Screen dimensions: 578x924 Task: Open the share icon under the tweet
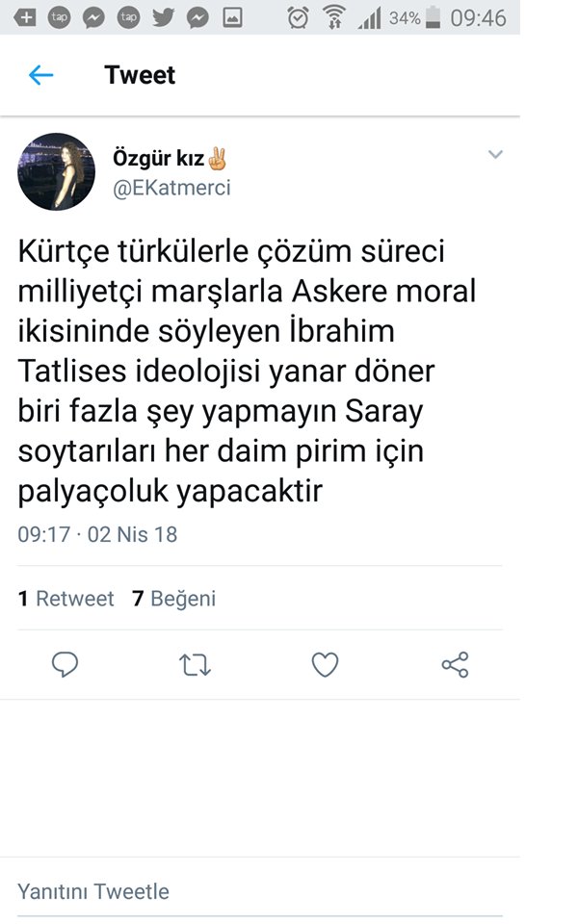click(455, 664)
